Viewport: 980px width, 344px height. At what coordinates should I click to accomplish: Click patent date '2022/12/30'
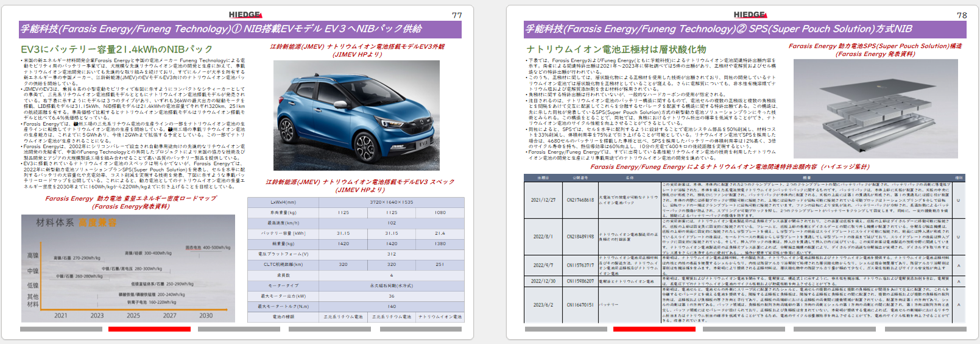[x=543, y=281]
